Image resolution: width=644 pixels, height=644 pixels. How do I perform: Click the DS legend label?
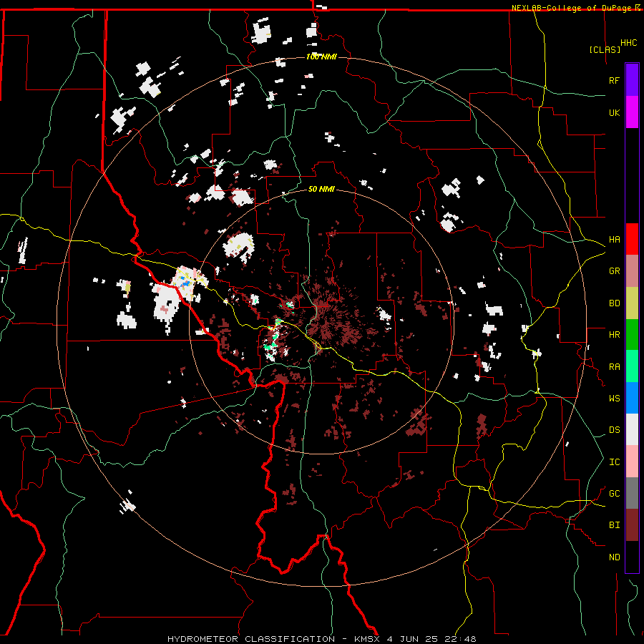coord(614,430)
